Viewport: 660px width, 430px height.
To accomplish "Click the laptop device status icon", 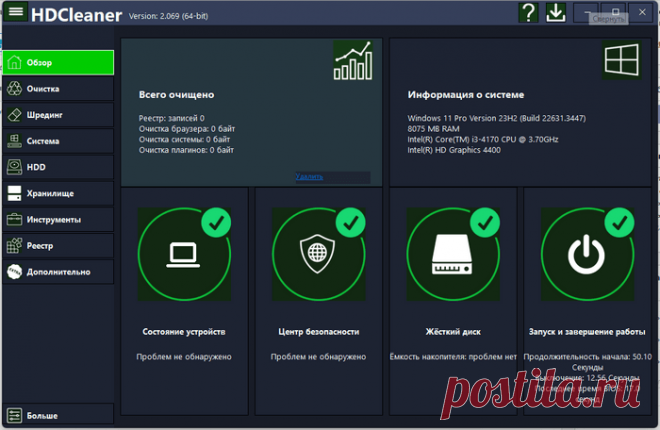I will 184,255.
